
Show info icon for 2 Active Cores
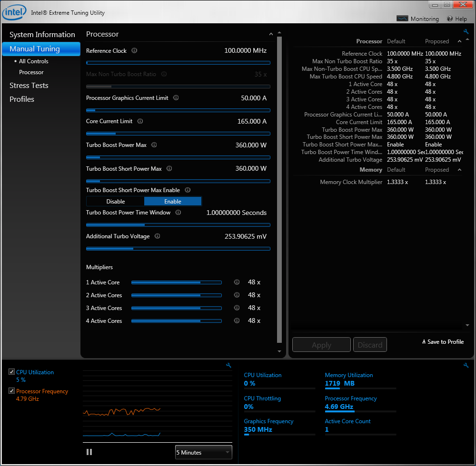237,295
